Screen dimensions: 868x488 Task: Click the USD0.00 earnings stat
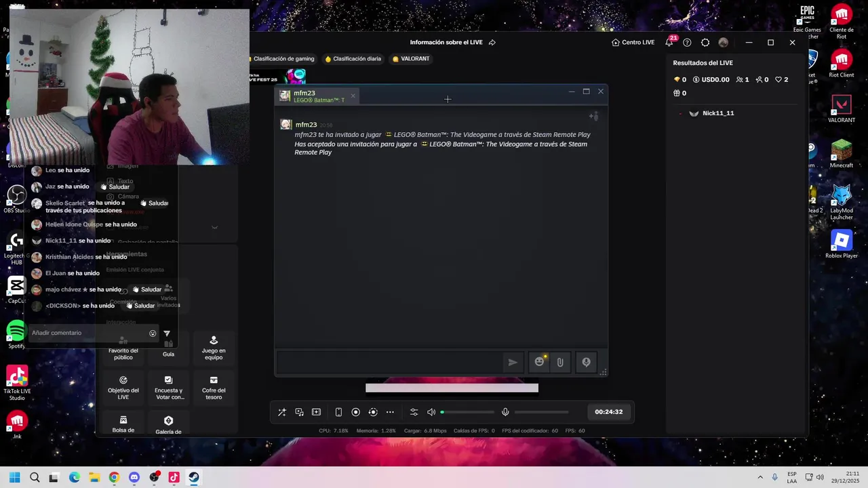(711, 80)
